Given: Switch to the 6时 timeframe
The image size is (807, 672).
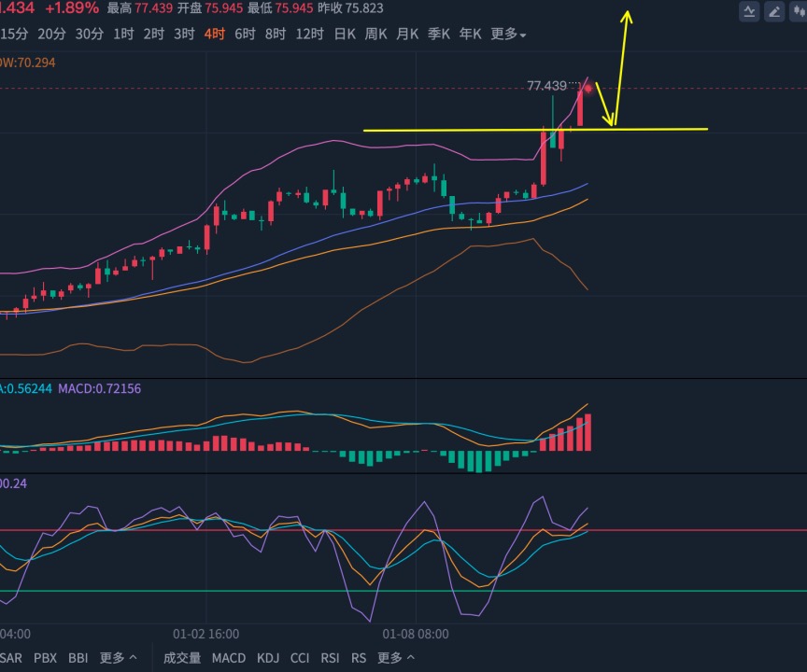Looking at the screenshot, I should coord(245,34).
